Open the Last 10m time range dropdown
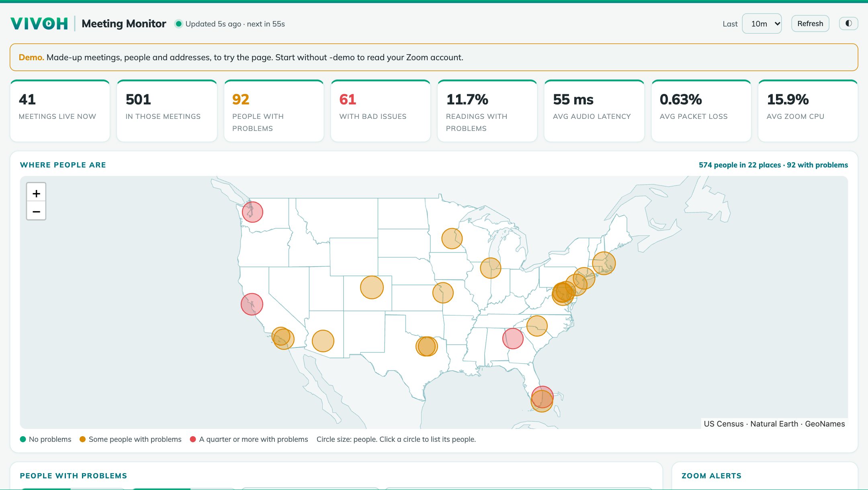868x490 pixels. (762, 24)
